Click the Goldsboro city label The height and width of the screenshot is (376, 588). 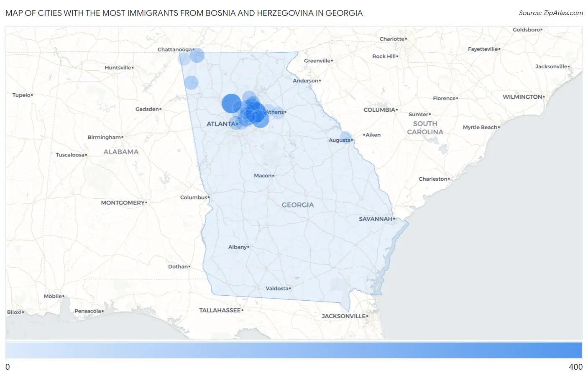pyautogui.click(x=527, y=30)
